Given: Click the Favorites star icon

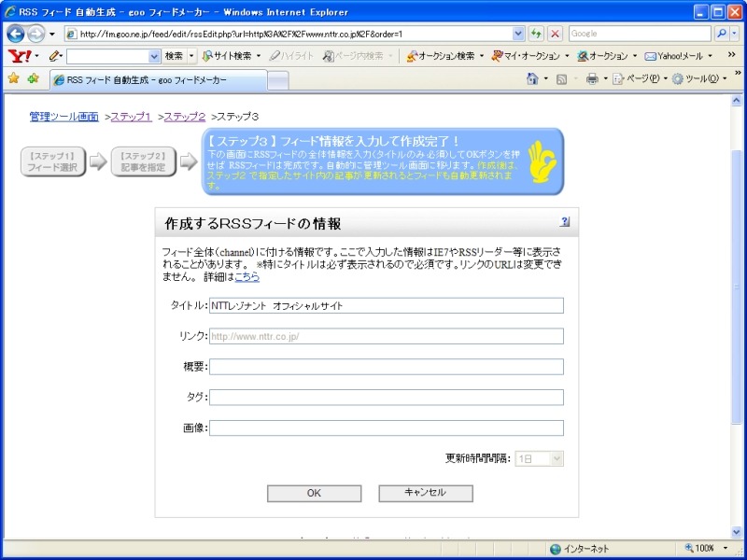Looking at the screenshot, I should [14, 78].
